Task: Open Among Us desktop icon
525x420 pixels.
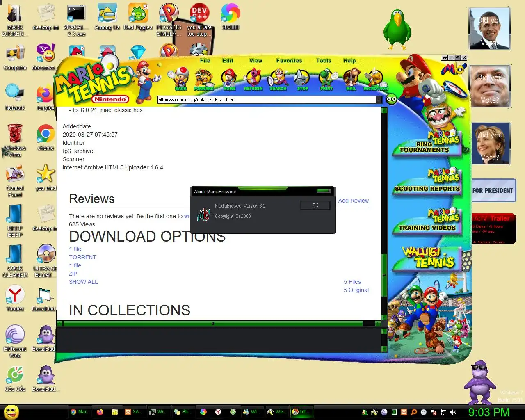Action: (x=107, y=17)
